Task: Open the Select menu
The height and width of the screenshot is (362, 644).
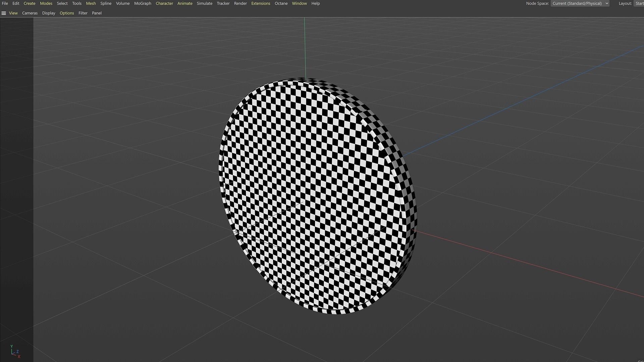Action: tap(62, 3)
